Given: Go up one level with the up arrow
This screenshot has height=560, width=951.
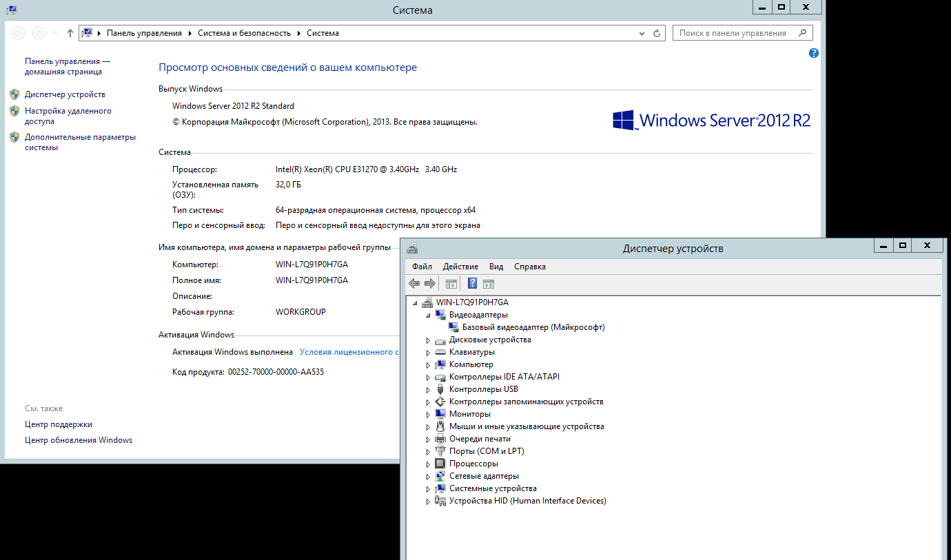Looking at the screenshot, I should [x=70, y=33].
